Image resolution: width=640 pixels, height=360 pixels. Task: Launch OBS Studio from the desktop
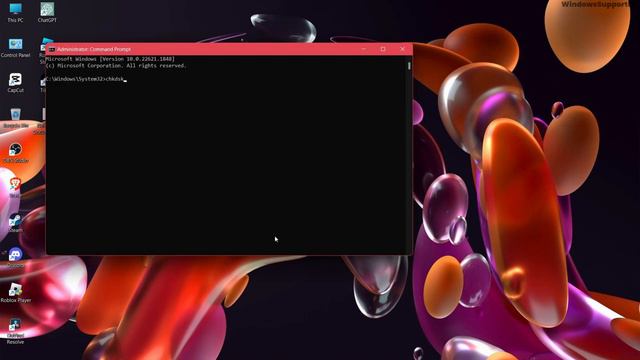pyautogui.click(x=16, y=153)
